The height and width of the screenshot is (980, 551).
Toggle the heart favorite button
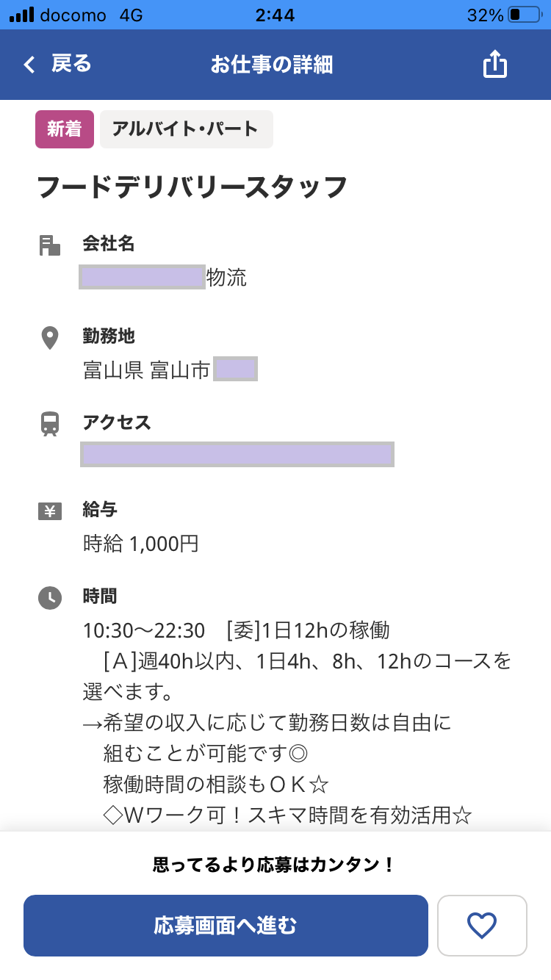pyautogui.click(x=482, y=926)
